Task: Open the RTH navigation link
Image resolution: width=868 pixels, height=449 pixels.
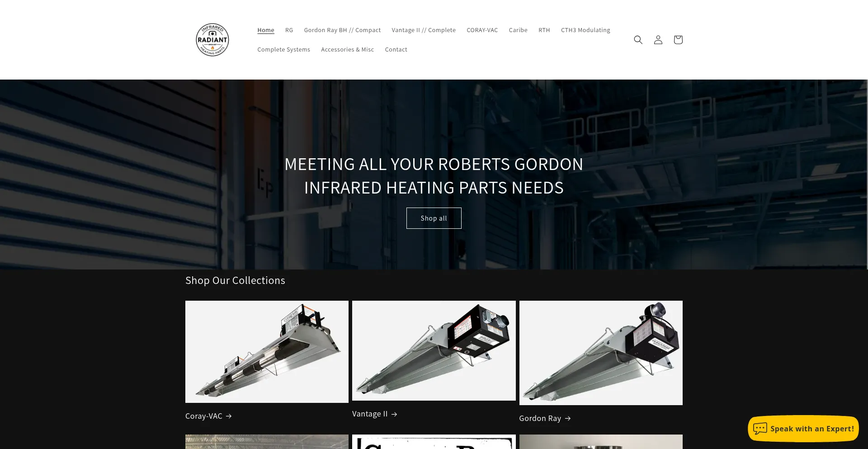Action: pos(544,30)
